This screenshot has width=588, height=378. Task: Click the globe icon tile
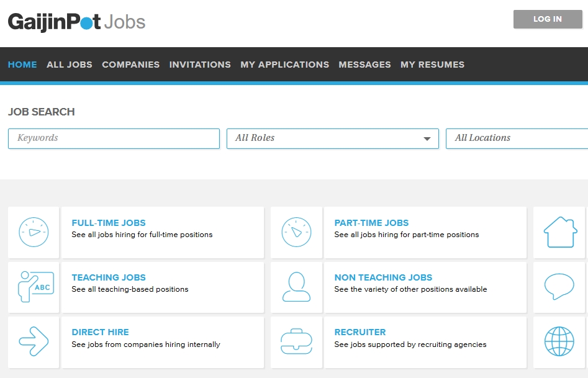point(559,341)
